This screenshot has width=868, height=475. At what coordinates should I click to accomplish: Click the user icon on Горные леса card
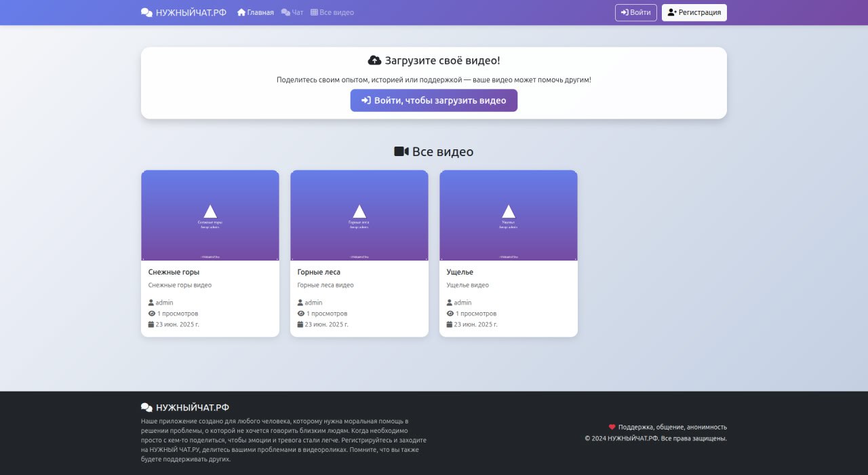300,303
